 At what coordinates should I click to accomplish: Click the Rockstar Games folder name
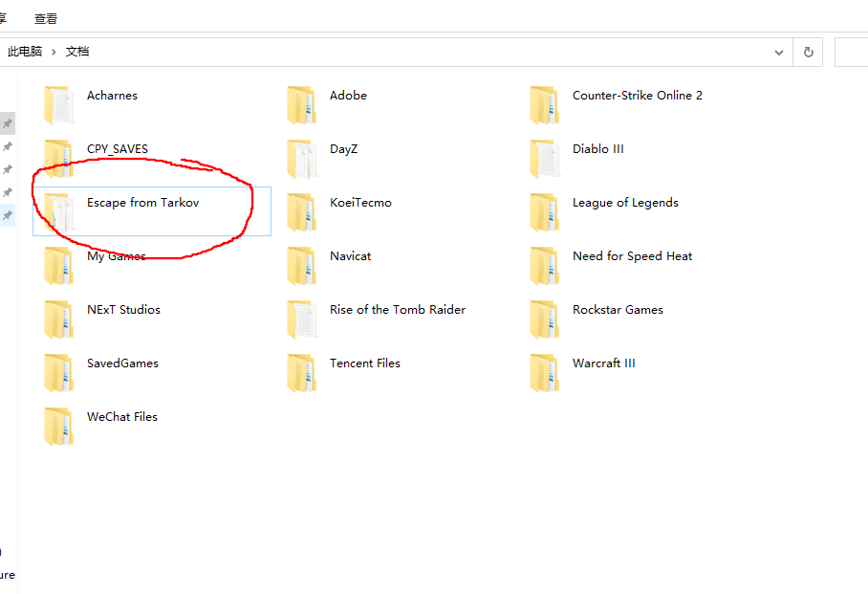tap(618, 310)
